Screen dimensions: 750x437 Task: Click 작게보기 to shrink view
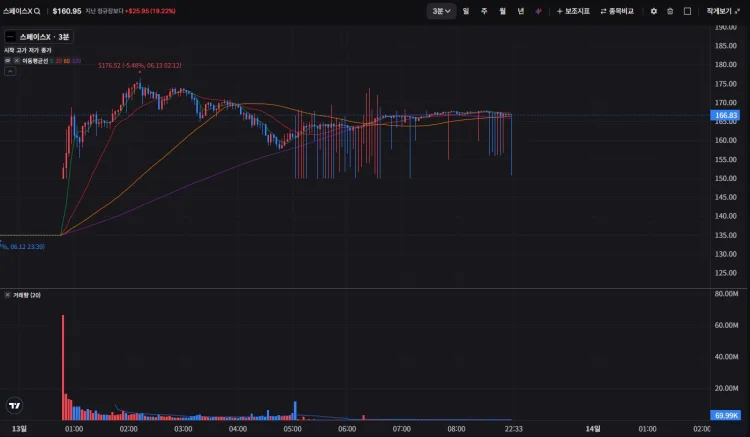722,11
